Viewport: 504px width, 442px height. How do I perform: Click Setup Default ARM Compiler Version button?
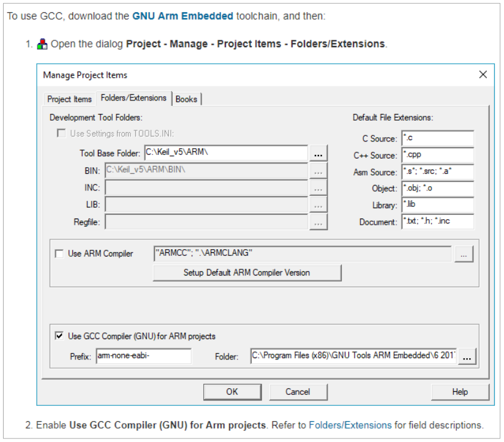tap(247, 272)
